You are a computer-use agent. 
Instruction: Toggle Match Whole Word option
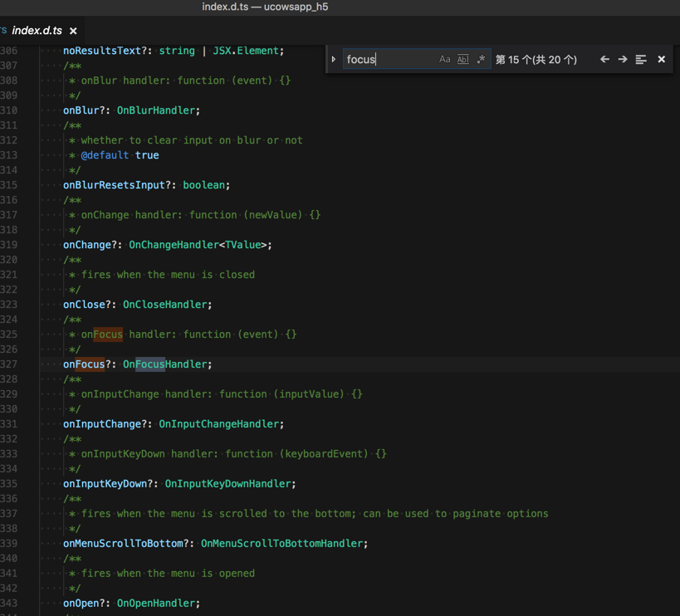click(462, 60)
